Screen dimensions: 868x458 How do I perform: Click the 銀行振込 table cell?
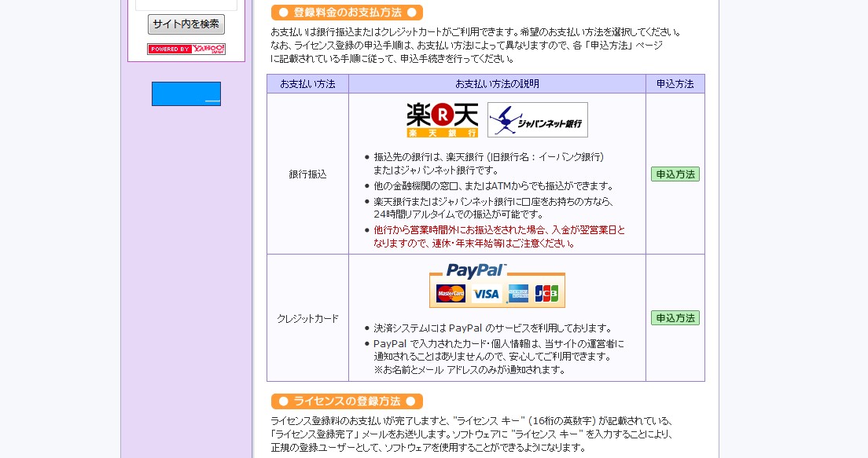coord(307,174)
